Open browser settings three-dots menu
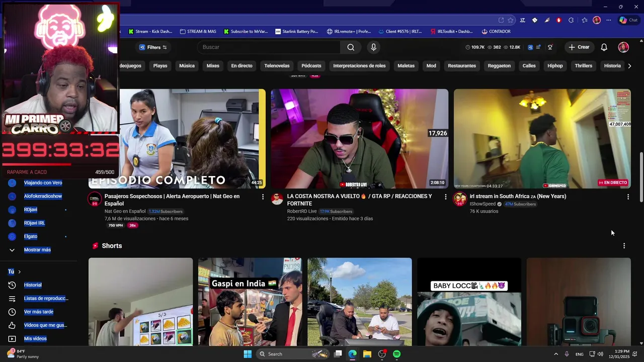 609,20
